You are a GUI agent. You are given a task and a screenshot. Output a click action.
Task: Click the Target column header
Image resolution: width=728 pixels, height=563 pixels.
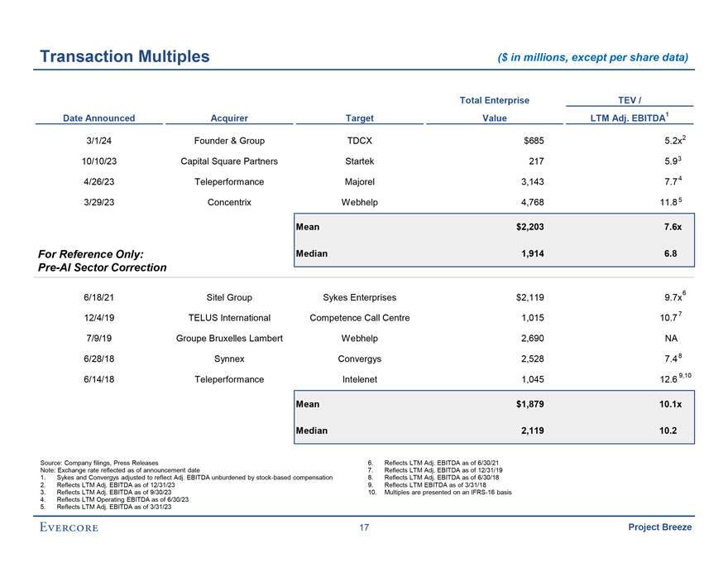[359, 118]
